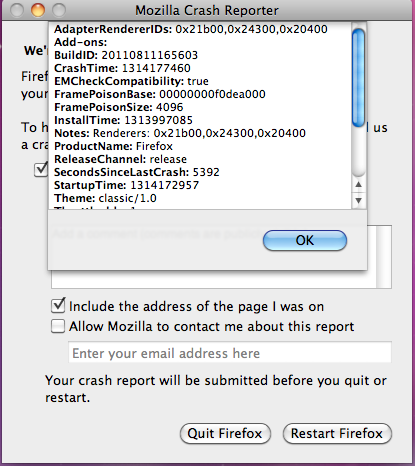Select the ReleaseChannel: release line
Viewport: 415px width, 466px height.
pos(120,159)
